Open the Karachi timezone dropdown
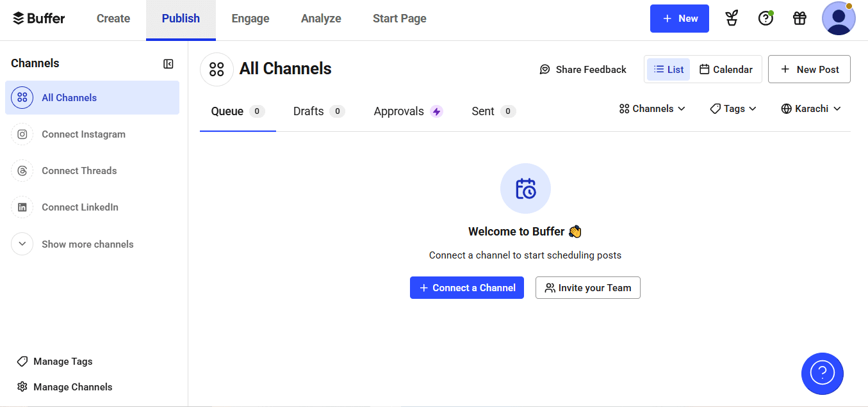The image size is (868, 407). point(810,109)
